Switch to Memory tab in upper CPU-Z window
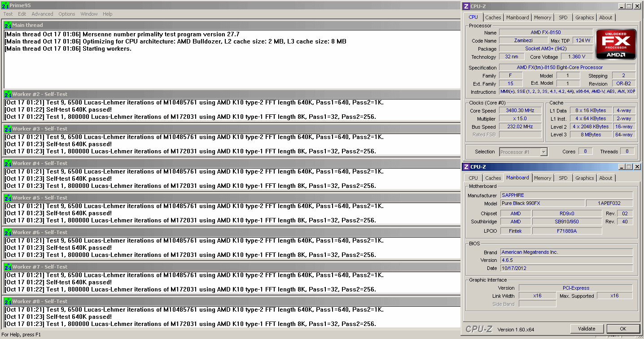The height and width of the screenshot is (339, 644). (x=543, y=17)
